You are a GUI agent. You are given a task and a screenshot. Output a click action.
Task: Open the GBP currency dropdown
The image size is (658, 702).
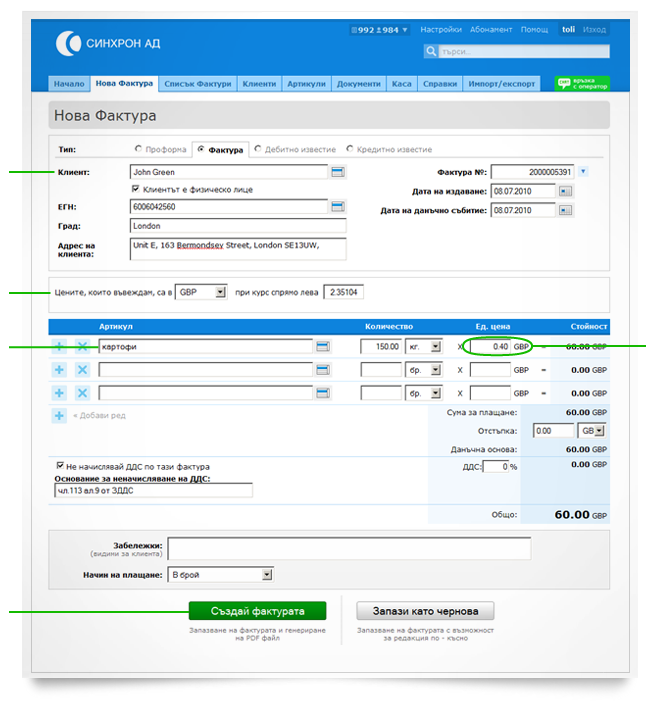point(201,292)
